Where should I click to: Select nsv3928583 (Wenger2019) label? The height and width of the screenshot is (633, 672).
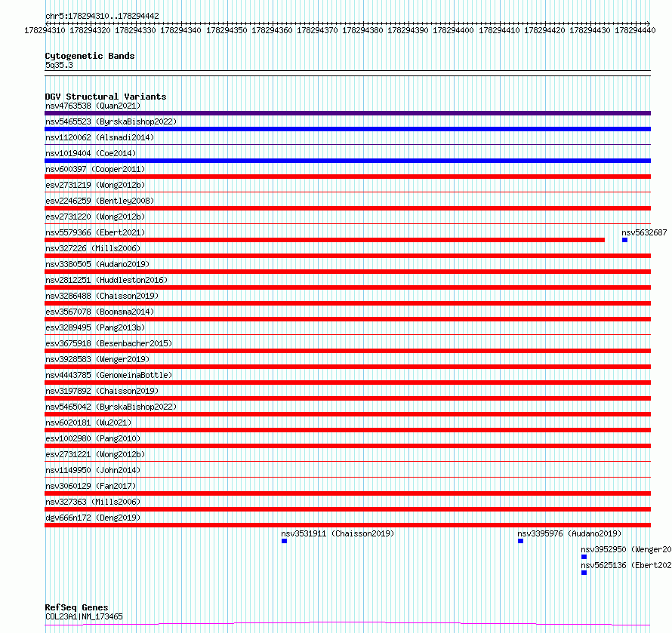97,359
